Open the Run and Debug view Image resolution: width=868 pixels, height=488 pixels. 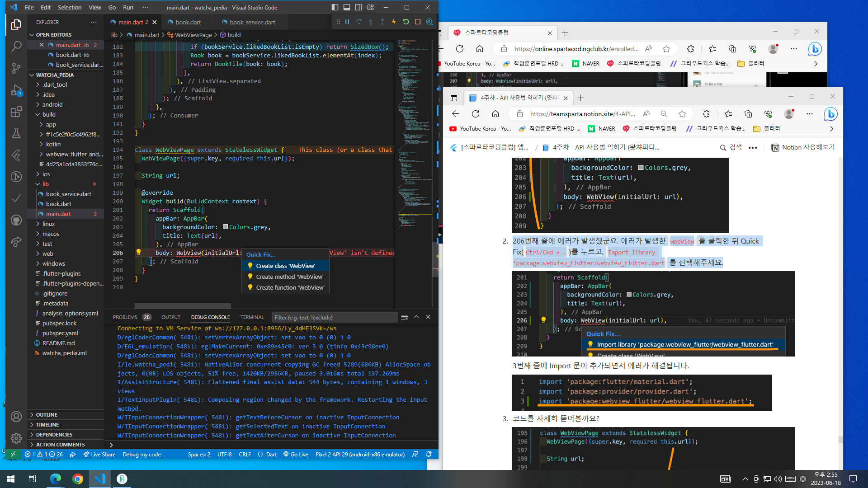click(x=16, y=90)
